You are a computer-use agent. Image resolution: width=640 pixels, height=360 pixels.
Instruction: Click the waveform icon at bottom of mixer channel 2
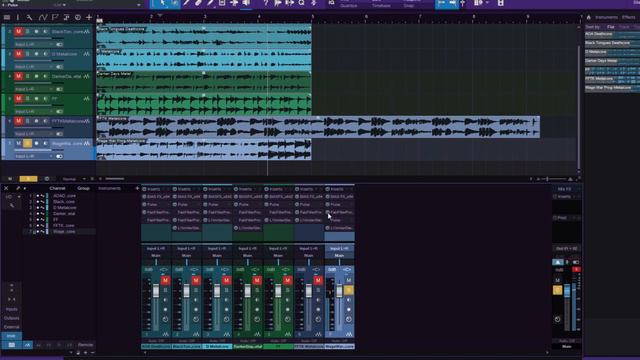coord(196,334)
